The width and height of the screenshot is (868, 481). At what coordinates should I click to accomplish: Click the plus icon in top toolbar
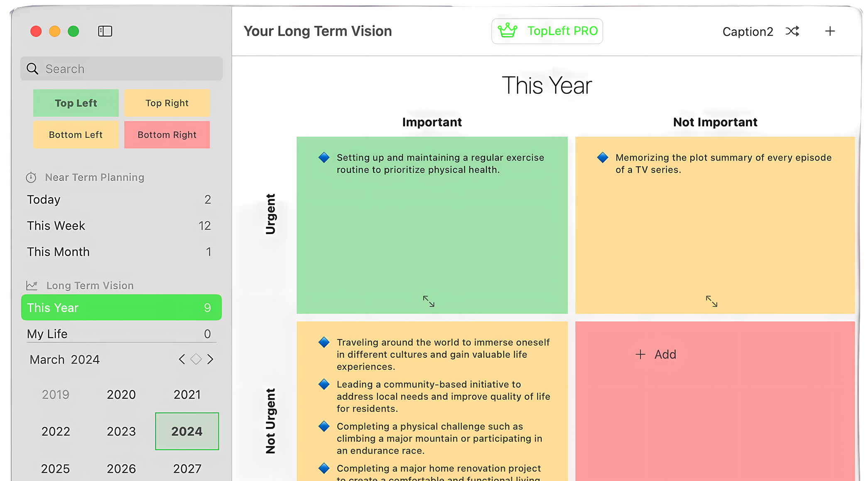[830, 31]
